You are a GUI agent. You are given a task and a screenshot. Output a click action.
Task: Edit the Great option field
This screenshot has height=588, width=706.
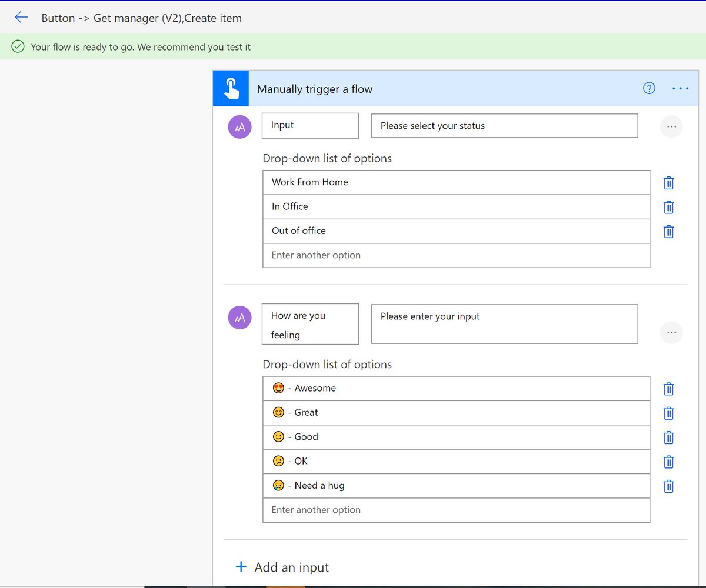coord(457,413)
